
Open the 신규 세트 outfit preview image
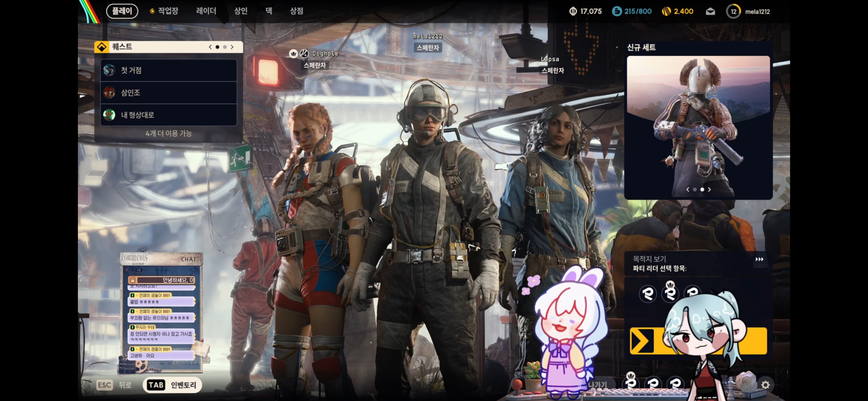pyautogui.click(x=698, y=126)
